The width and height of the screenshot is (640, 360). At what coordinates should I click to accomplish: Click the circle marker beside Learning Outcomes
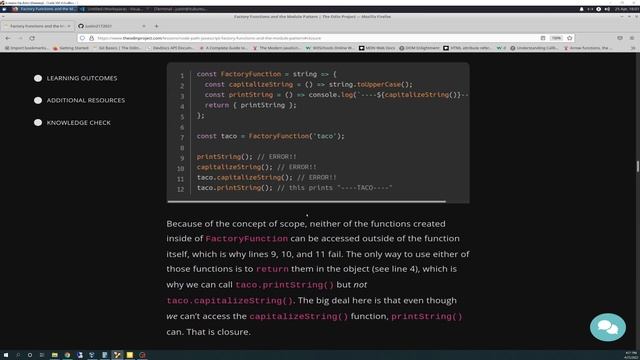(x=38, y=78)
